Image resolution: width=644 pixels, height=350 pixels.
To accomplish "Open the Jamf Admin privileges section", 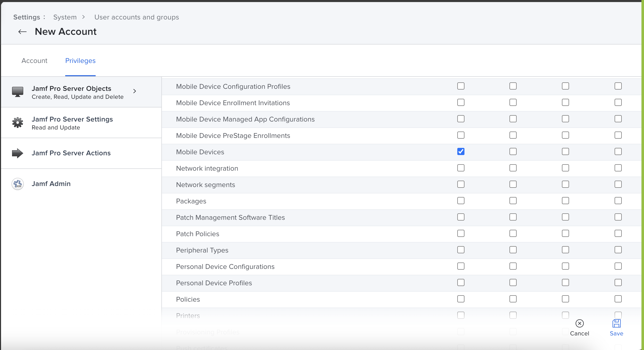I will point(51,184).
